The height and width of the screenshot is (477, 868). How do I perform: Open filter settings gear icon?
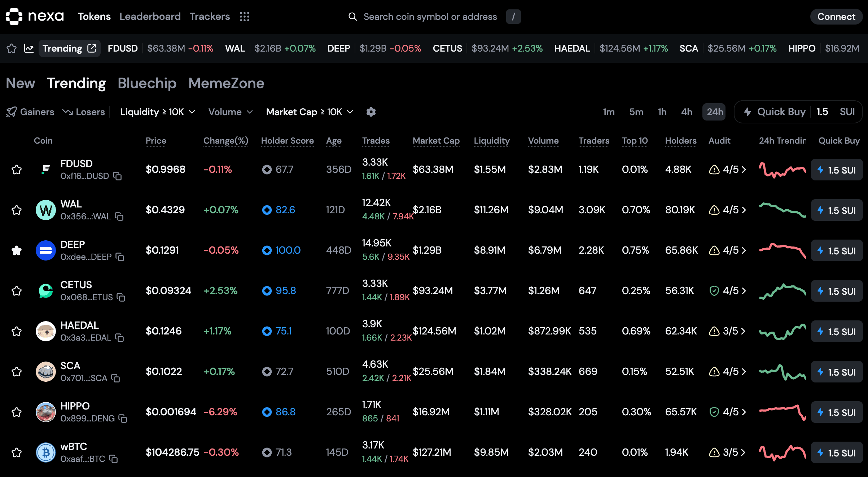pos(371,112)
